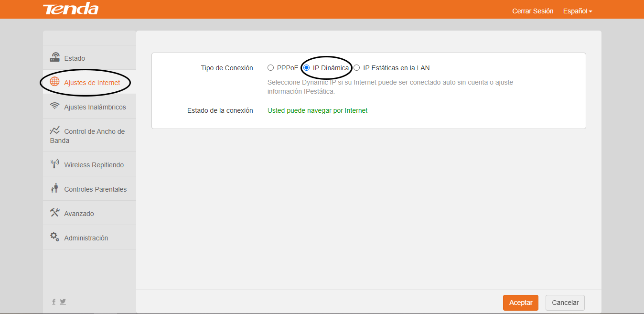This screenshot has height=314, width=644.
Task: Click the gears icon for Administración
Action: (x=55, y=237)
